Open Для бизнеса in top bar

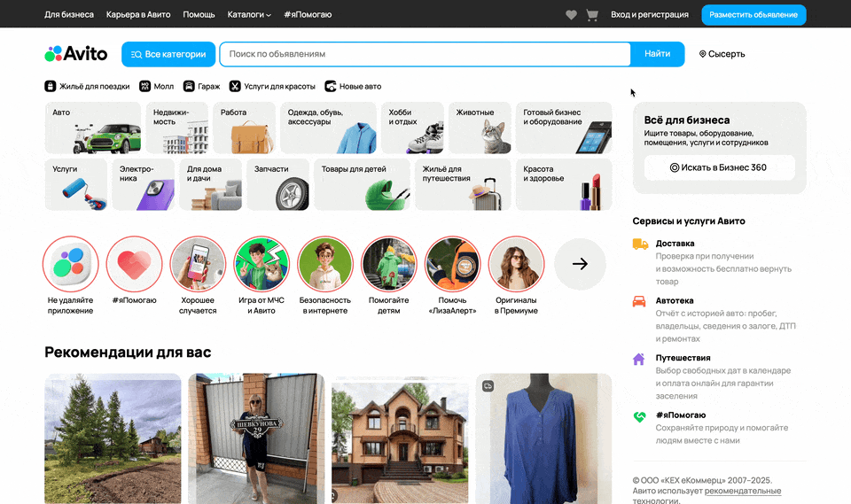pos(69,15)
